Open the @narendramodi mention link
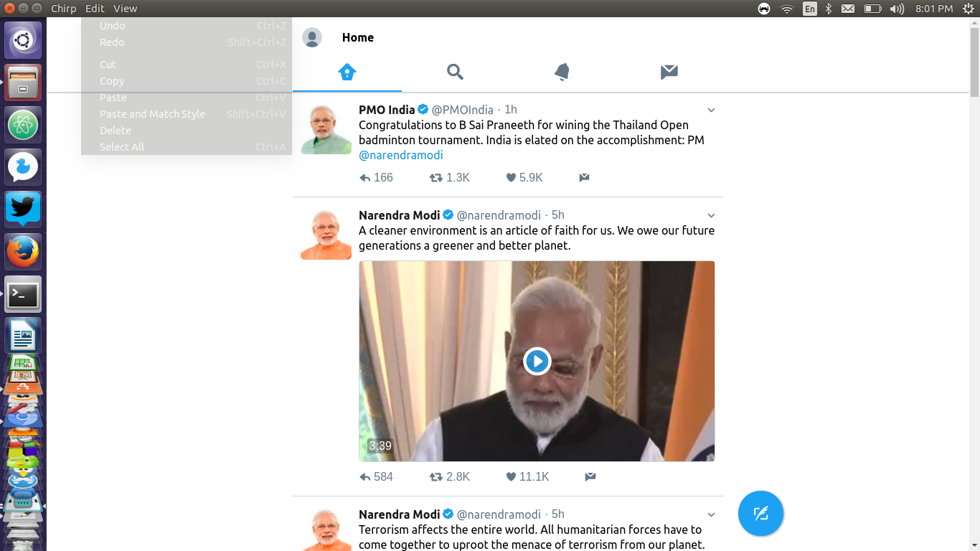This screenshot has height=551, width=980. (401, 155)
